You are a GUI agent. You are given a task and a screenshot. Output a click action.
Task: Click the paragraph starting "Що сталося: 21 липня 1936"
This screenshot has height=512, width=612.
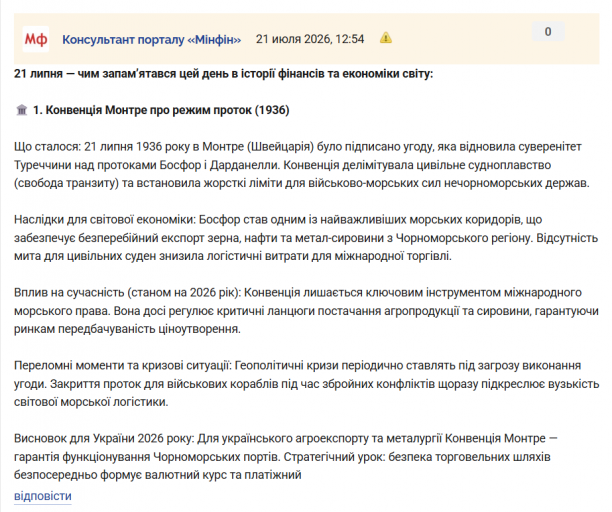coord(302,165)
